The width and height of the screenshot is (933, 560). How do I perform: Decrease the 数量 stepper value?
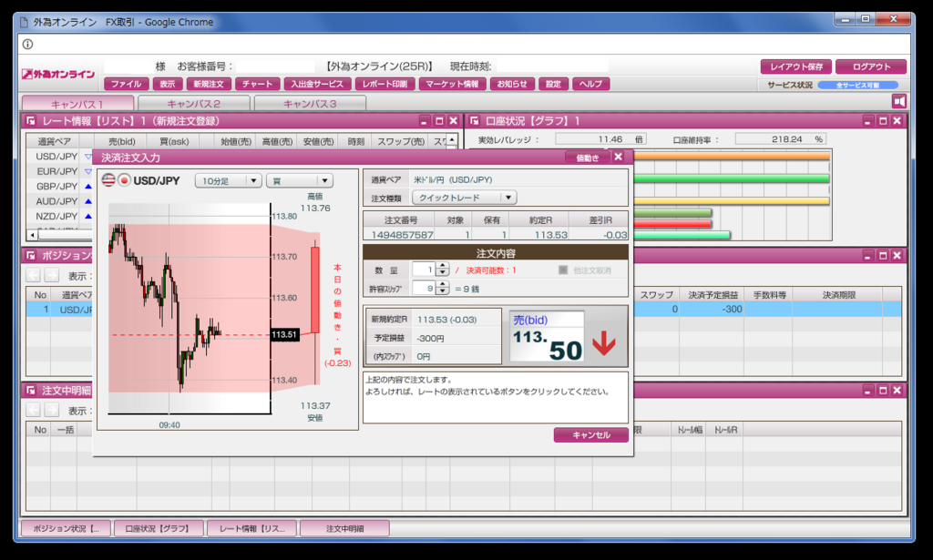[x=442, y=273]
